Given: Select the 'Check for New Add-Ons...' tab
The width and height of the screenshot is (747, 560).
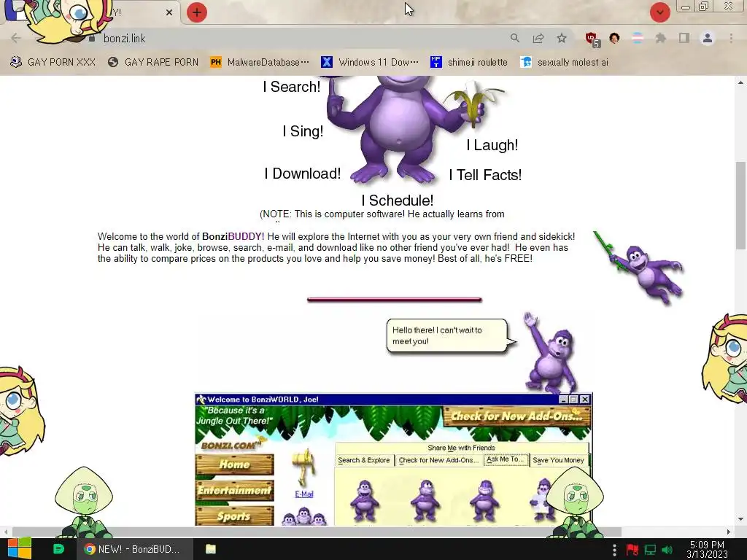Looking at the screenshot, I should click(x=438, y=461).
